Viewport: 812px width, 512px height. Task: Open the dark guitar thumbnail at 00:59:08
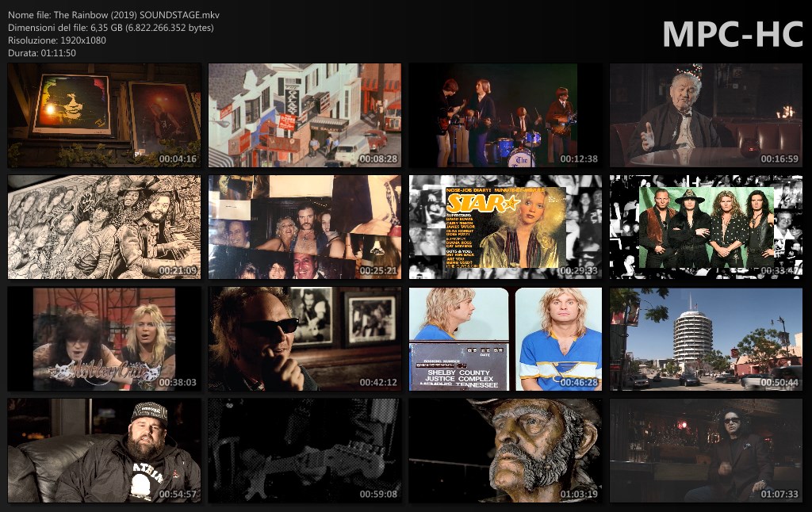[304, 450]
